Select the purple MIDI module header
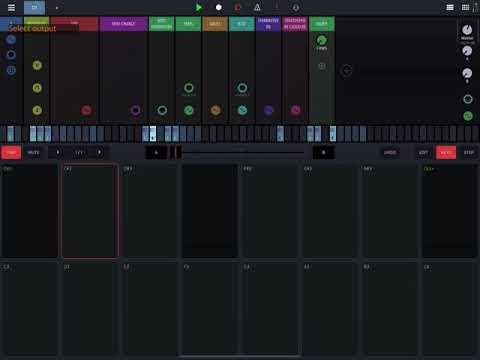480x360 pixels. click(123, 24)
